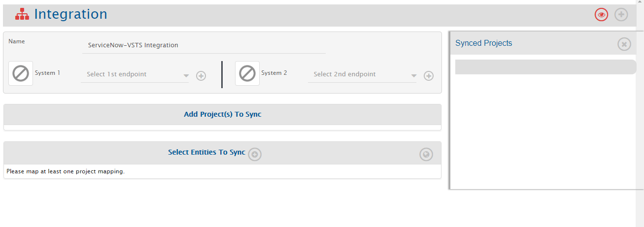Toggle the red eye view icon
The width and height of the screenshot is (644, 227).
(x=601, y=15)
